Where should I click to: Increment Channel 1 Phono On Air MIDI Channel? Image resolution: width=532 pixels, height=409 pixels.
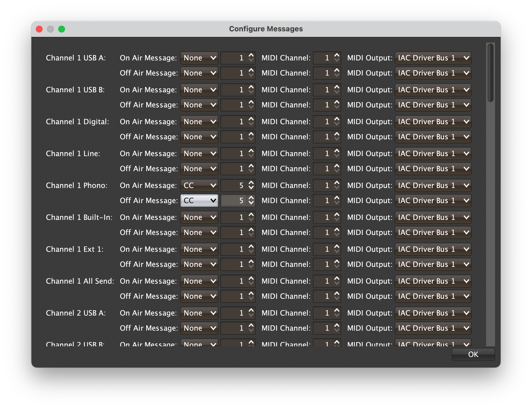(x=337, y=183)
